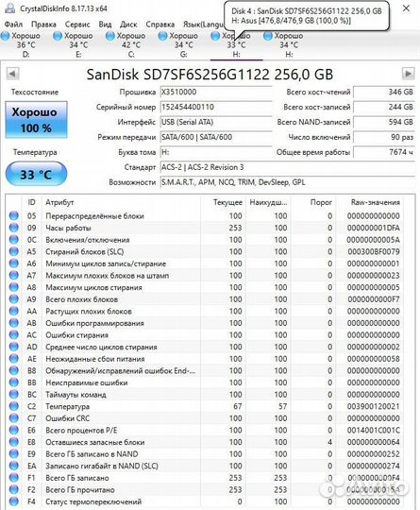Click status icon for Перераспределённые блоки row

pyautogui.click(x=13, y=215)
